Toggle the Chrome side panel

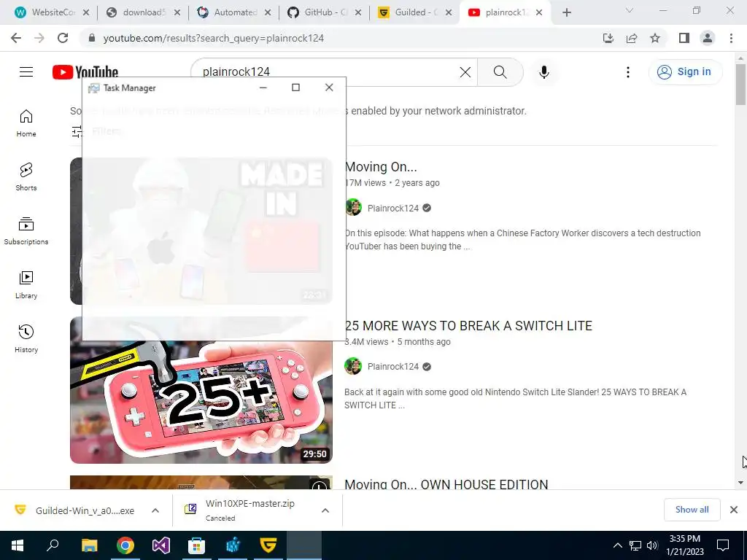[684, 38]
